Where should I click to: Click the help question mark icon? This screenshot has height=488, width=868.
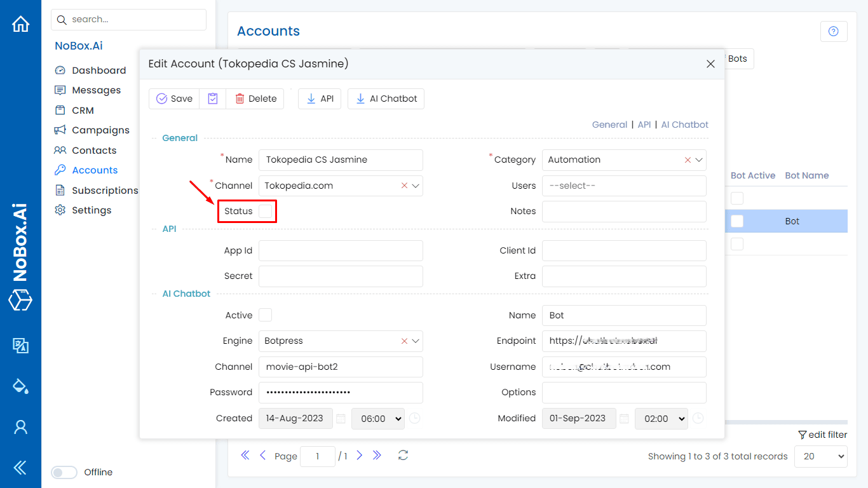tap(834, 32)
